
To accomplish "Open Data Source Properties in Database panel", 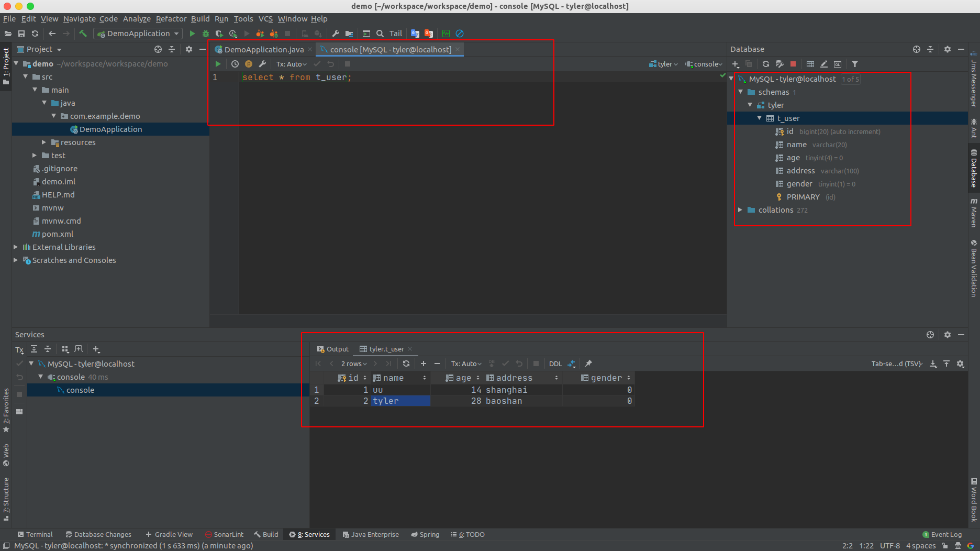I will (779, 63).
